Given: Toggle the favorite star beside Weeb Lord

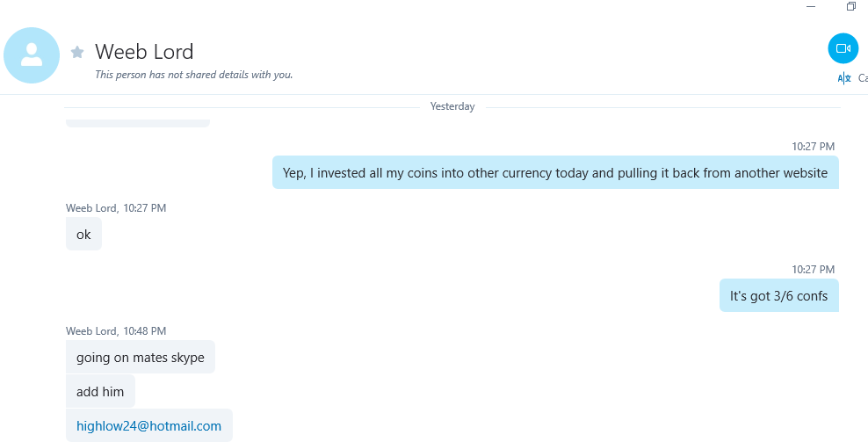Looking at the screenshot, I should pos(77,52).
